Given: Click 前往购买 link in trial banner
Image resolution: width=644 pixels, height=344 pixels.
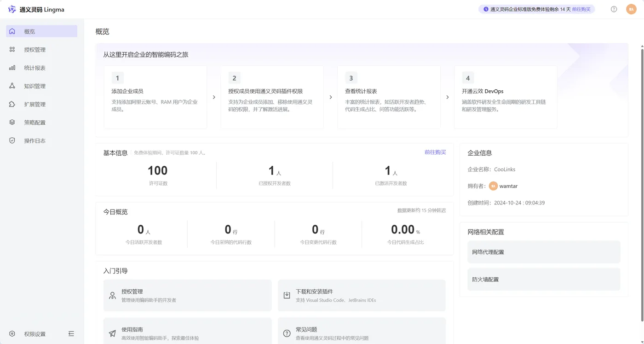Looking at the screenshot, I should click(x=581, y=9).
